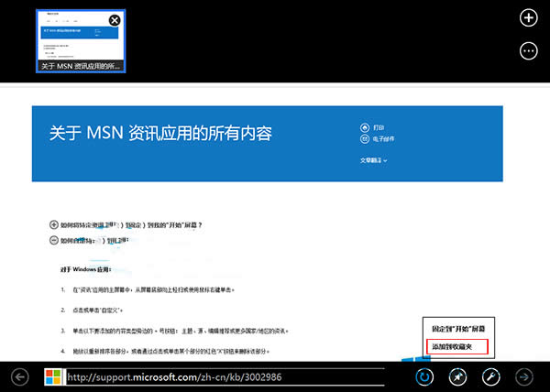Open a new tab with plus icon
This screenshot has width=550, height=392.
pyautogui.click(x=528, y=17)
